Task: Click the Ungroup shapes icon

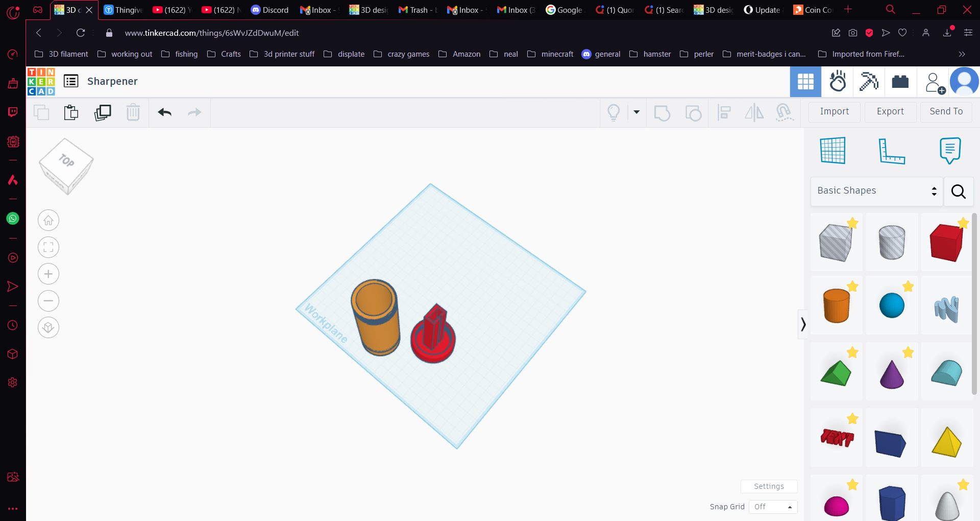Action: pyautogui.click(x=693, y=112)
